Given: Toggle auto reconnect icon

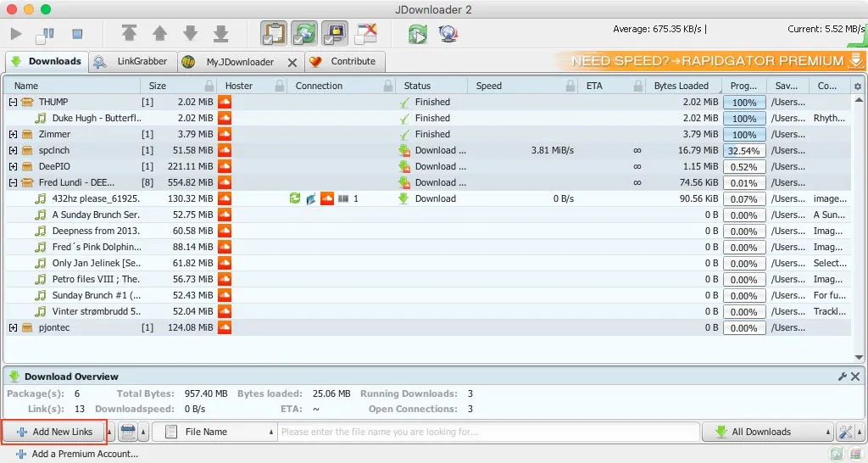Looking at the screenshot, I should pyautogui.click(x=304, y=33).
